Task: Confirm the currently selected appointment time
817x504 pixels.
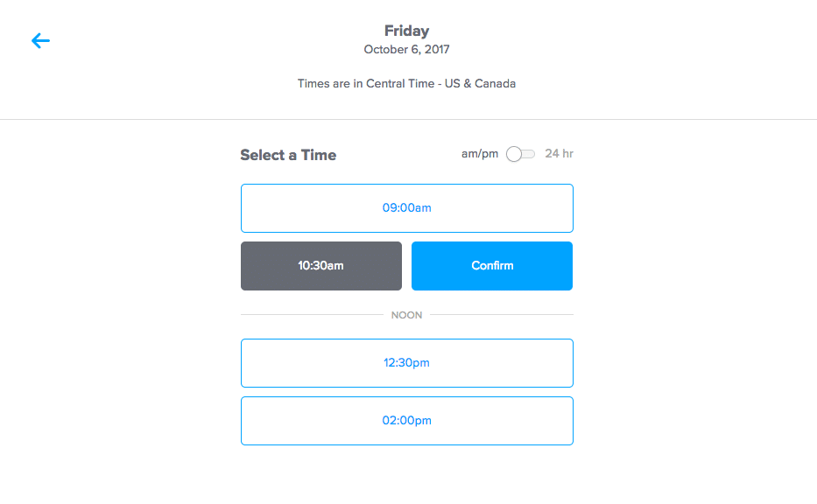Action: pos(491,265)
